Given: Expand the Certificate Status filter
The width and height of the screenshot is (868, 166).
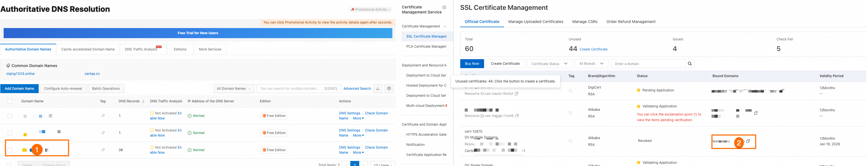Looking at the screenshot, I should click(x=549, y=64).
